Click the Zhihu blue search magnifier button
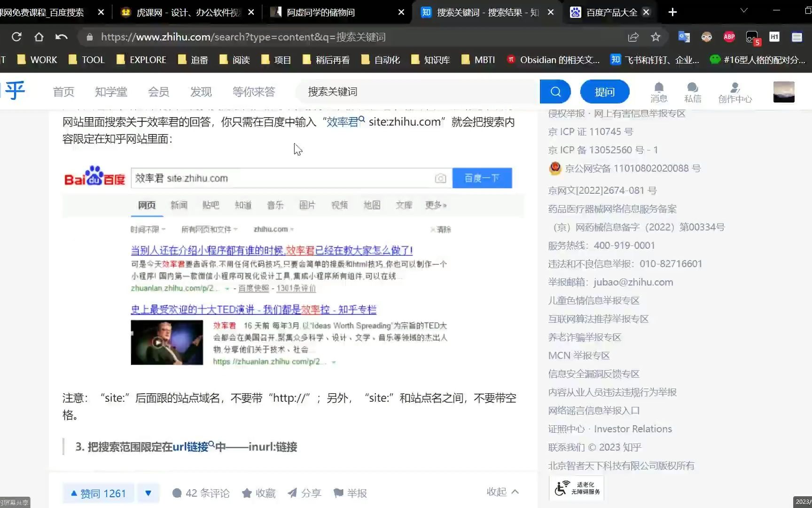This screenshot has width=812, height=508. [x=555, y=92]
